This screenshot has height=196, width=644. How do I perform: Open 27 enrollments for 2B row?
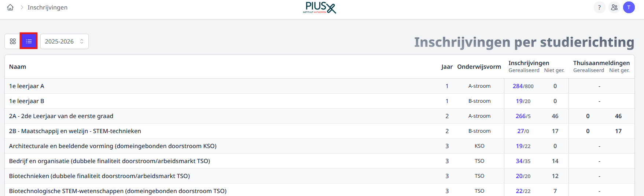point(520,131)
